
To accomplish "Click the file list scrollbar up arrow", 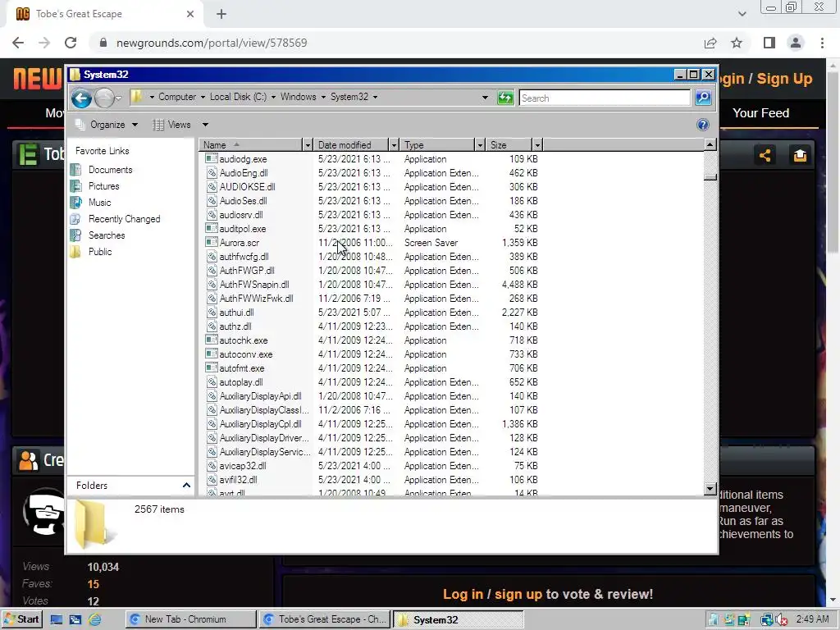I will (710, 144).
